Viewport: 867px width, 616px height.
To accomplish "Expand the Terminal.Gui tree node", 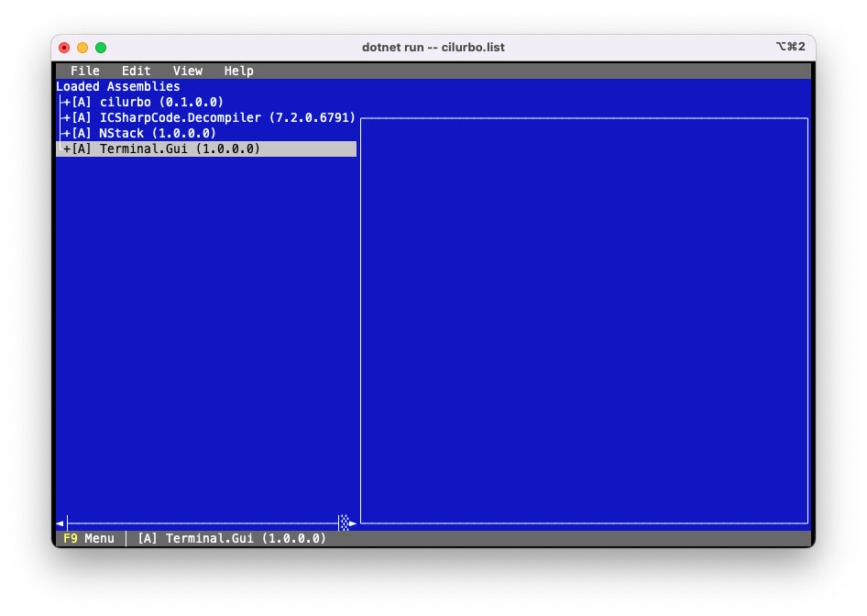I will pos(66,148).
